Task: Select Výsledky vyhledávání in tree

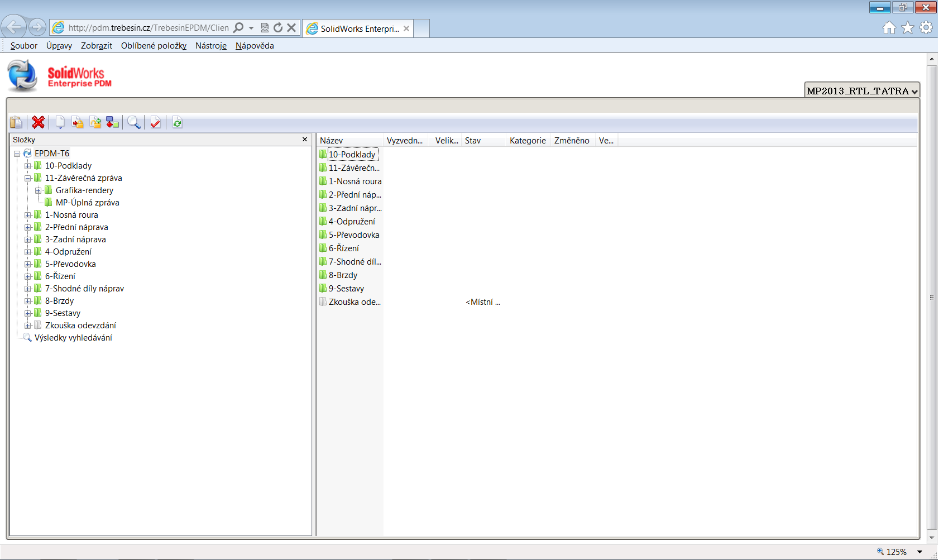Action: tap(73, 338)
